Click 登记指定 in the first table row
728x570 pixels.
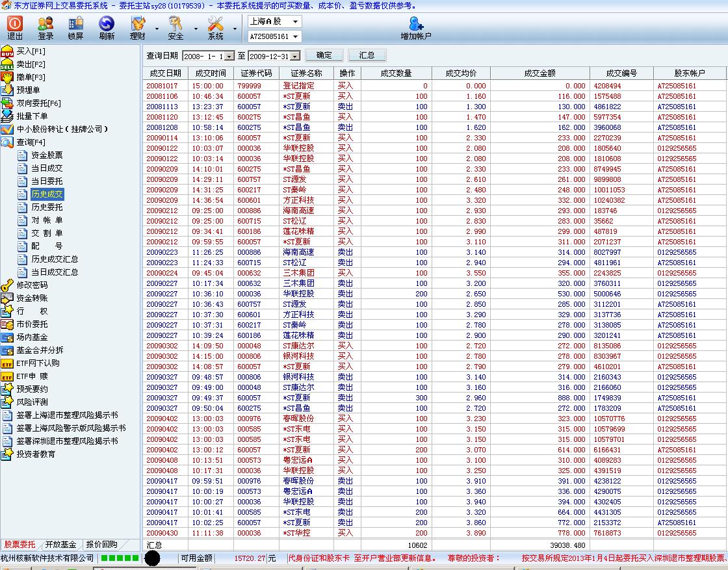pyautogui.click(x=298, y=86)
